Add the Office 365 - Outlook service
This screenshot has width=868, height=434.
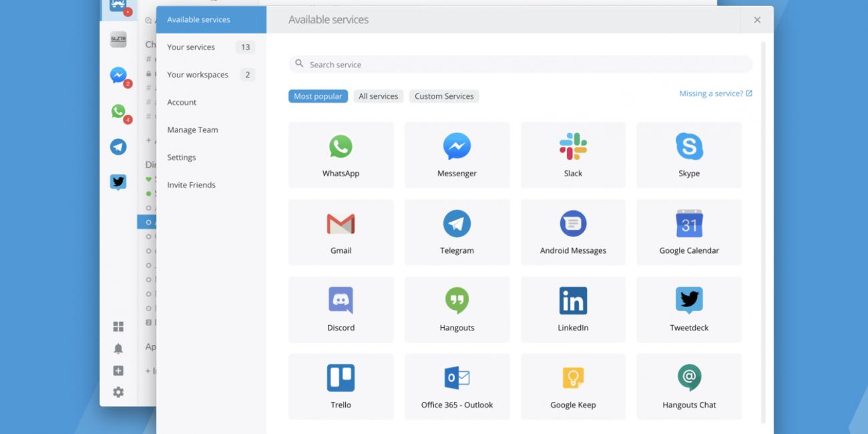click(457, 387)
